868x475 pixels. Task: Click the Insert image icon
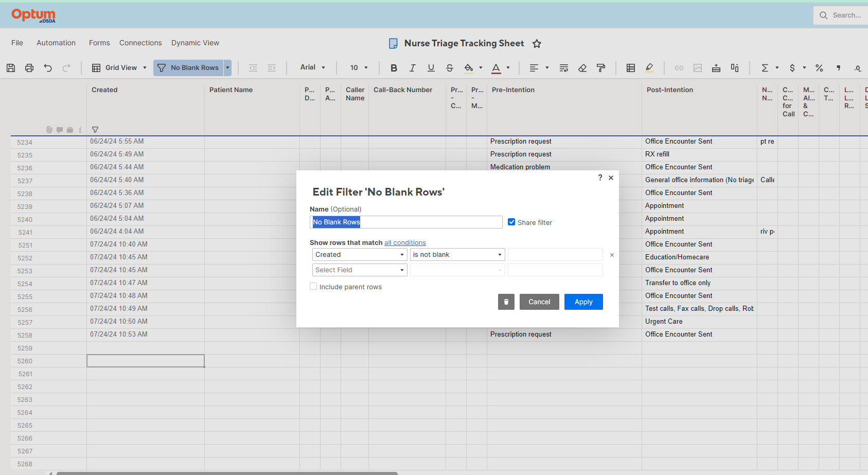pyautogui.click(x=698, y=68)
